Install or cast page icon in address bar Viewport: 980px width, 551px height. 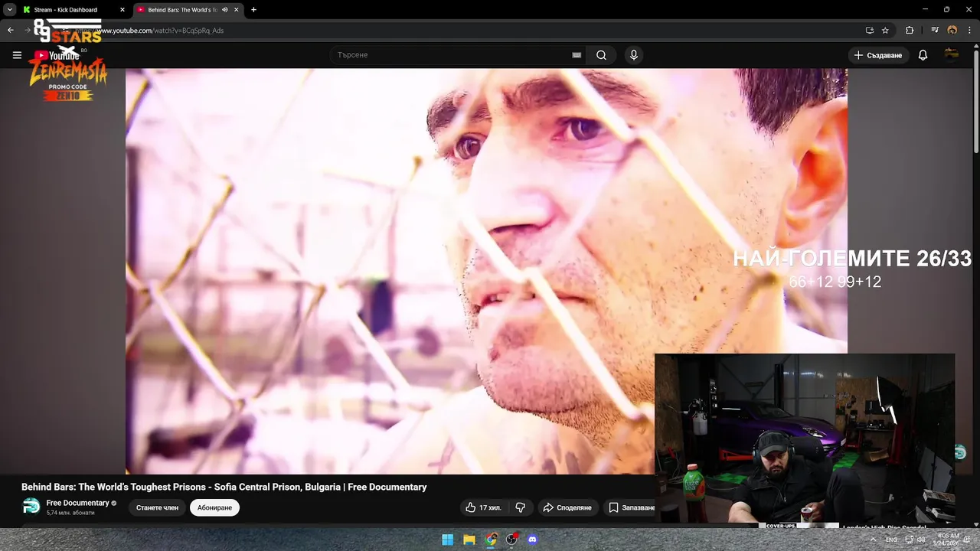[869, 31]
